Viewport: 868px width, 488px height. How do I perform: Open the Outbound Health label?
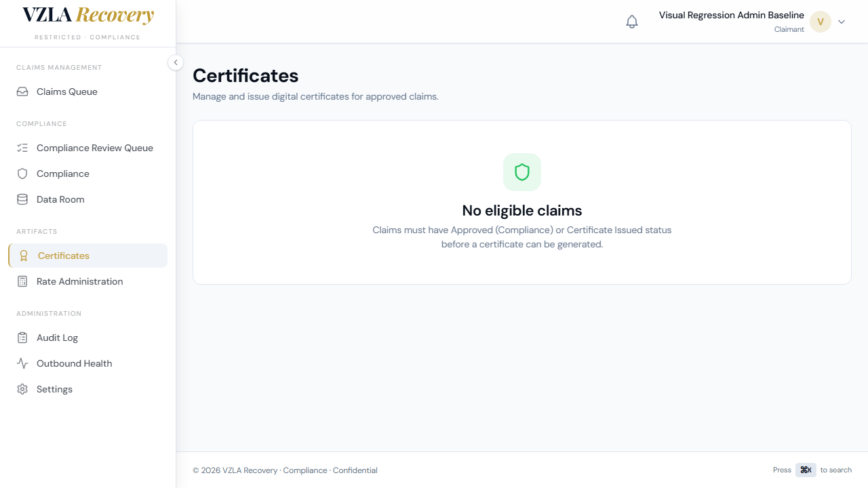(75, 363)
